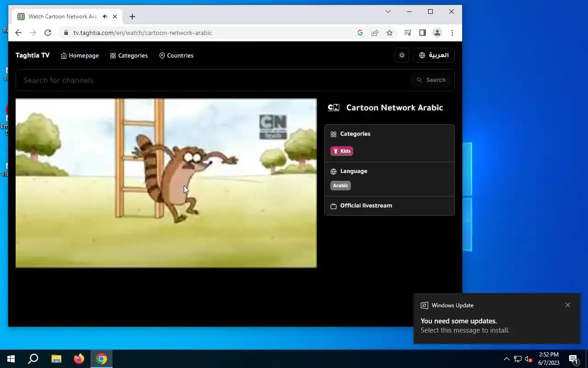Open the Windows Start menu
Image resolution: width=588 pixels, height=368 pixels.
tap(11, 359)
